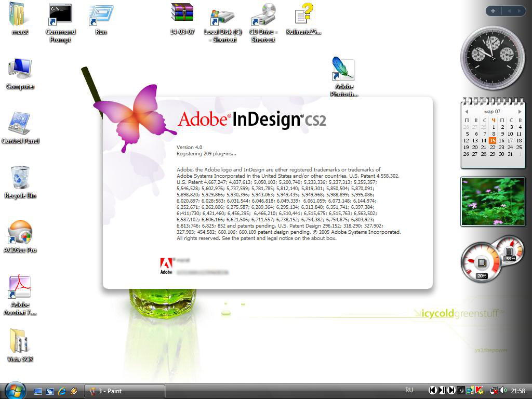Screen dimensions: 532x399
Task: Click the memory meter 59% dial
Action: tap(509, 251)
